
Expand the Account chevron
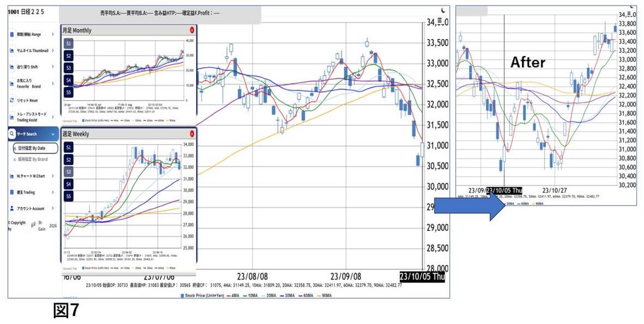[53, 208]
